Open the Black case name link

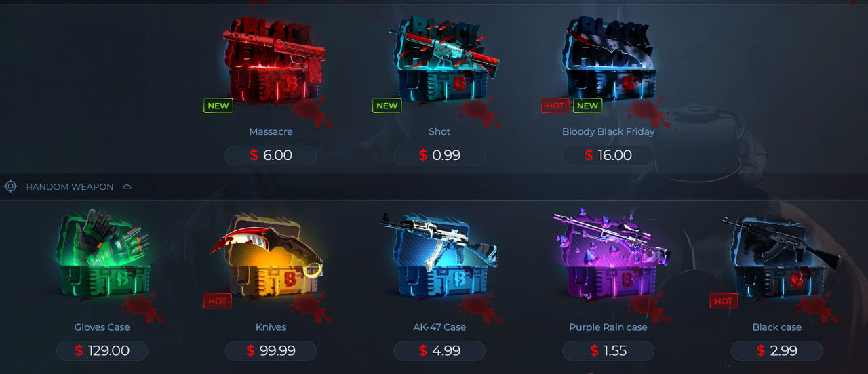tap(777, 327)
